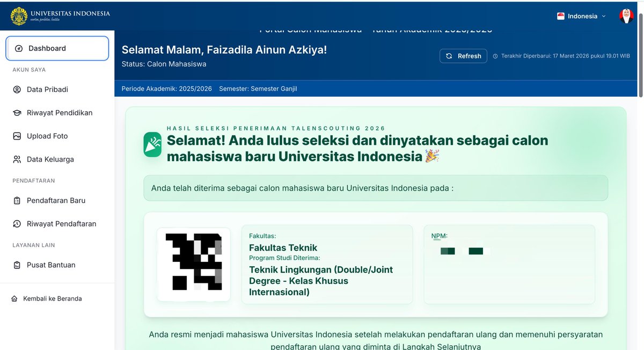This screenshot has width=644, height=350.
Task: Click the green celebration popper icon
Action: [152, 144]
